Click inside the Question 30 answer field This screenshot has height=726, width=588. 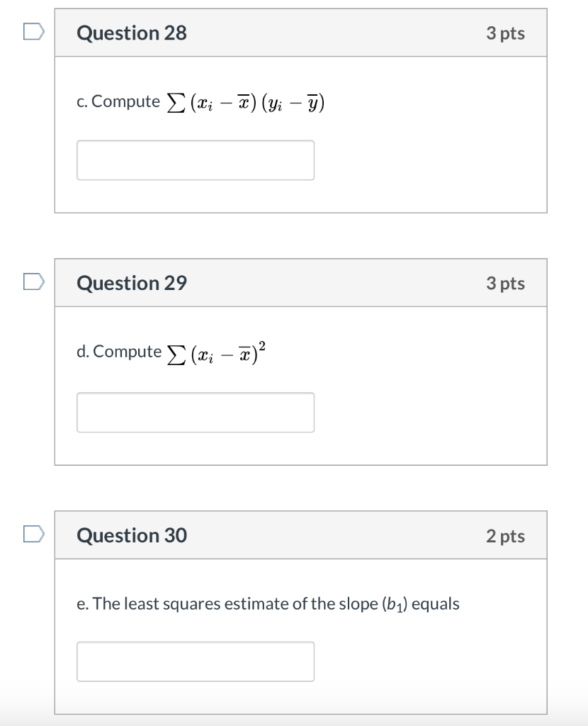pyautogui.click(x=196, y=661)
